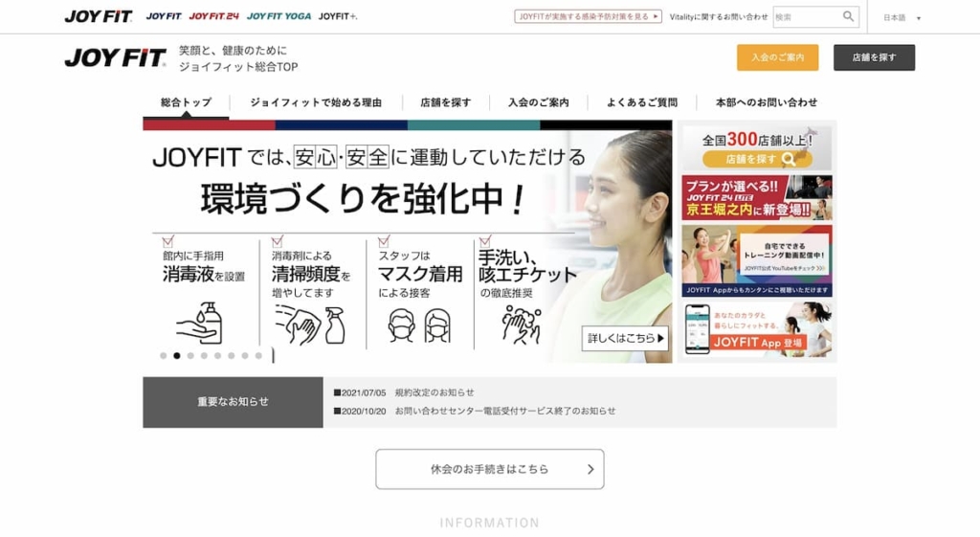Click the ジョイフィット総合TOP tagline text
The image size is (980, 537).
(x=238, y=67)
